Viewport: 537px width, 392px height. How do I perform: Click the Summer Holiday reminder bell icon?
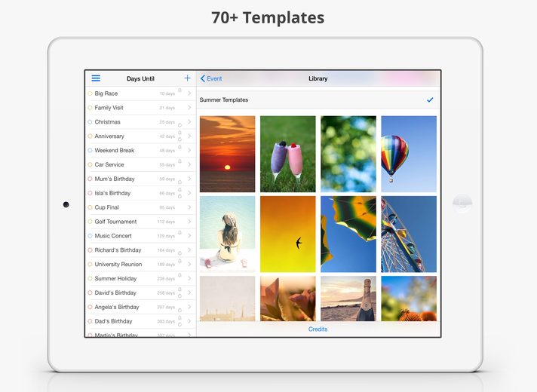pos(180,275)
